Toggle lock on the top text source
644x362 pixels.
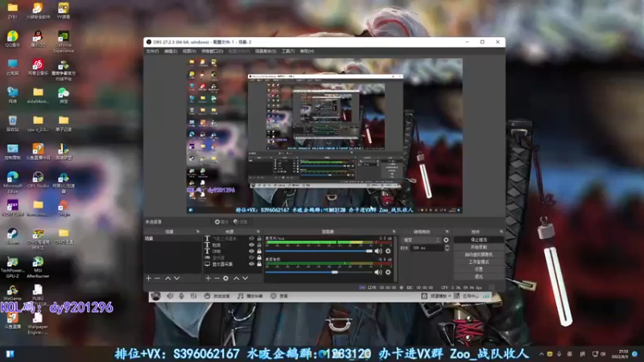(x=259, y=238)
